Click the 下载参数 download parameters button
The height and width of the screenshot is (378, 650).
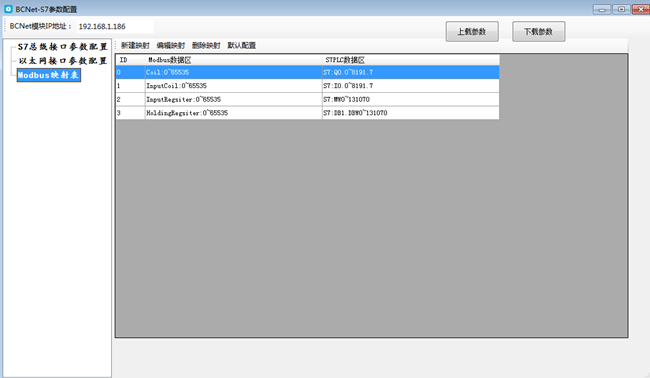(x=538, y=32)
